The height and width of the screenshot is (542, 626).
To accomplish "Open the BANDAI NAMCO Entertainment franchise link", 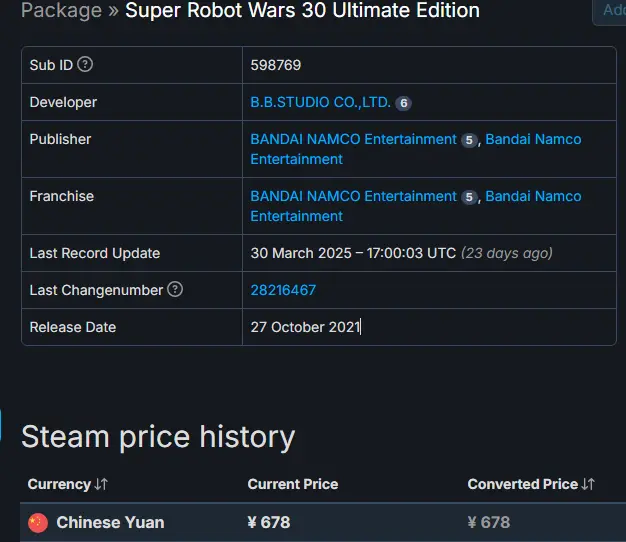I will (353, 196).
